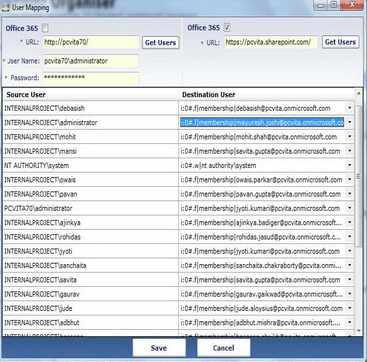Expand the dropdown for the INTERNALPROJECT\administrator row
367x362 pixels.
coord(349,123)
